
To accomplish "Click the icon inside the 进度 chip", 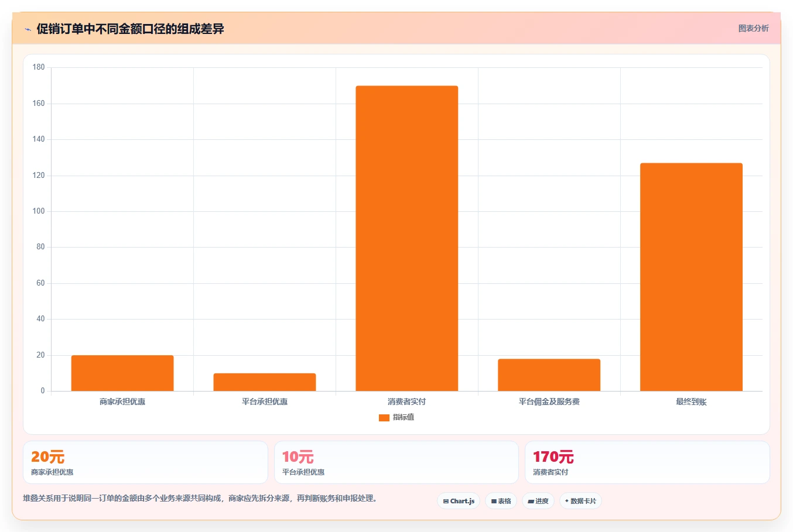I will point(531,502).
